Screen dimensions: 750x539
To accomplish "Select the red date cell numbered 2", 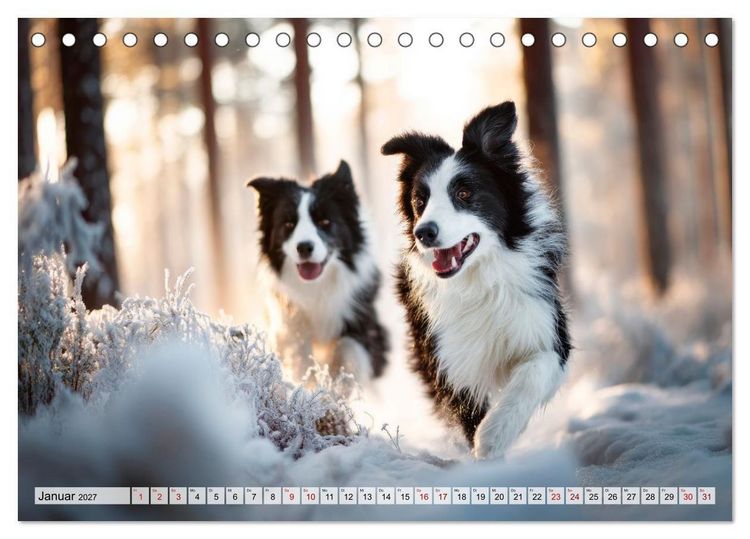I will click(x=159, y=495).
